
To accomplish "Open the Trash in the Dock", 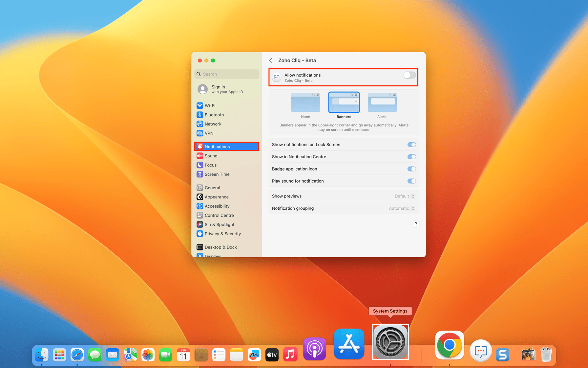I will point(546,355).
